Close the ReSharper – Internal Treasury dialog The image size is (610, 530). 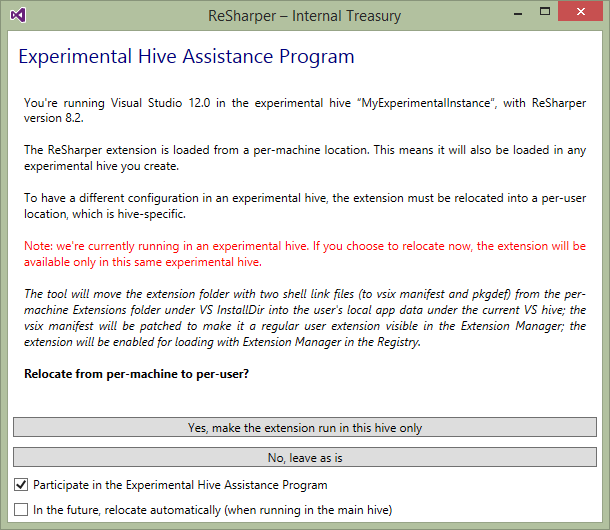pos(580,11)
